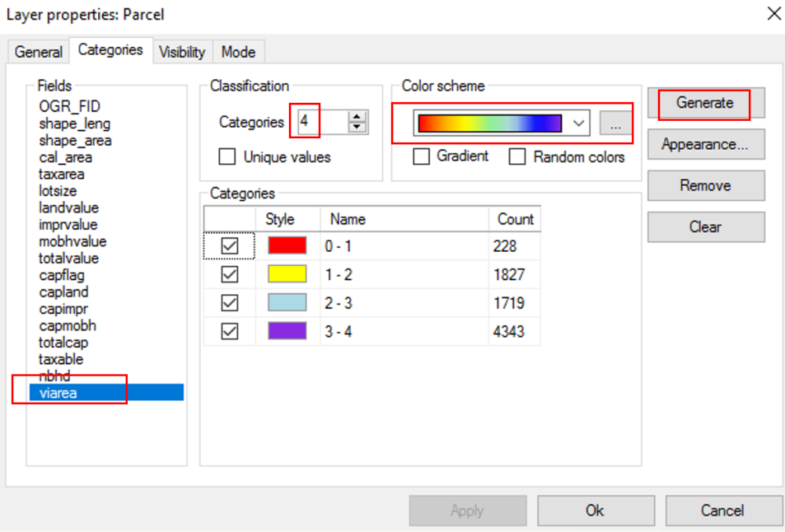Switch to the Mode tab
The height and width of the screenshot is (532, 785).
[239, 52]
